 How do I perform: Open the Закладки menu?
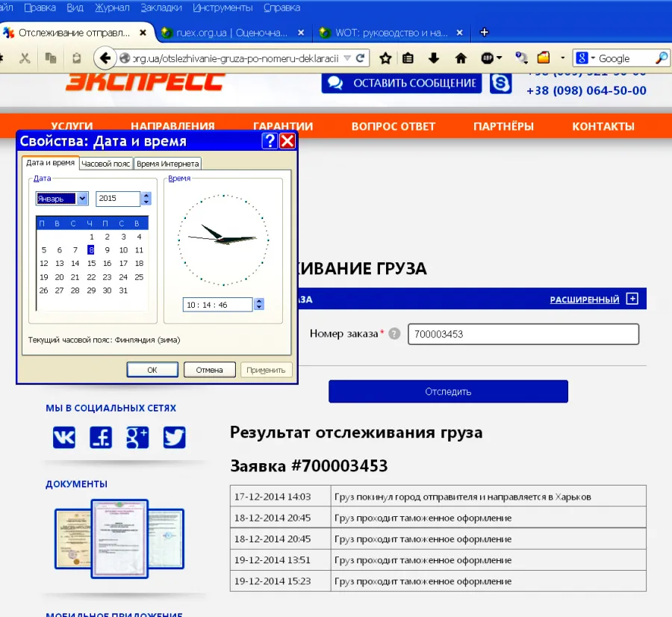click(x=161, y=7)
